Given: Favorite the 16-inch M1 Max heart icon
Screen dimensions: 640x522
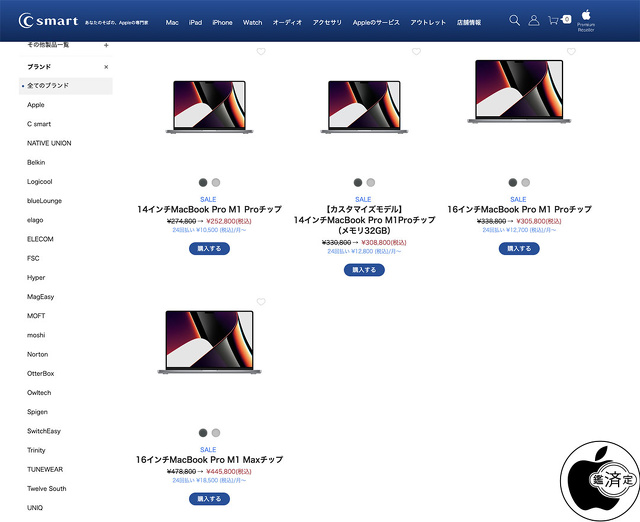Looking at the screenshot, I should click(x=261, y=302).
